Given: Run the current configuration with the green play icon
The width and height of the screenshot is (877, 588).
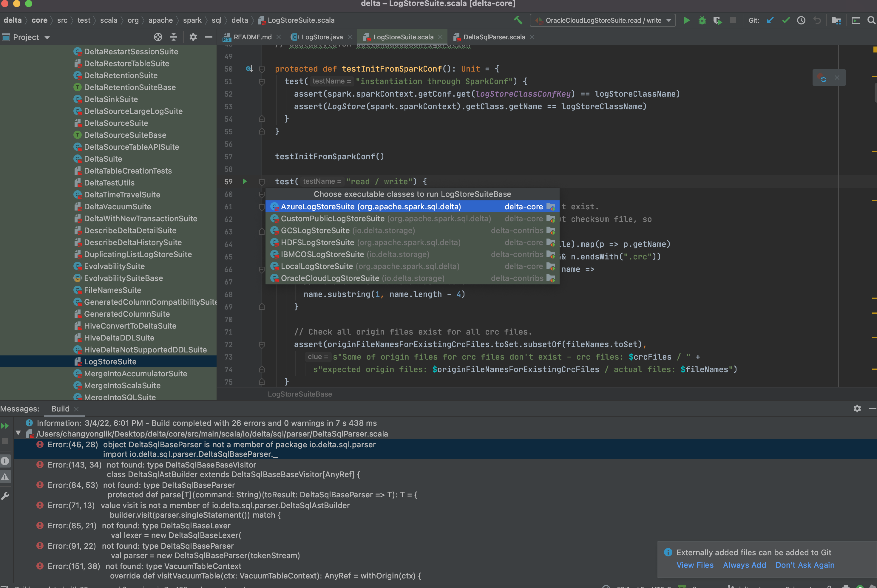Looking at the screenshot, I should coord(687,20).
